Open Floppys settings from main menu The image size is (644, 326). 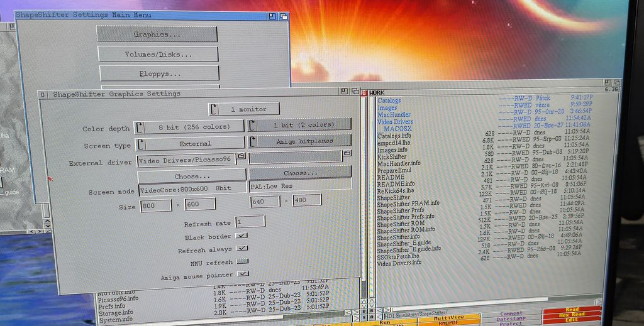click(160, 73)
